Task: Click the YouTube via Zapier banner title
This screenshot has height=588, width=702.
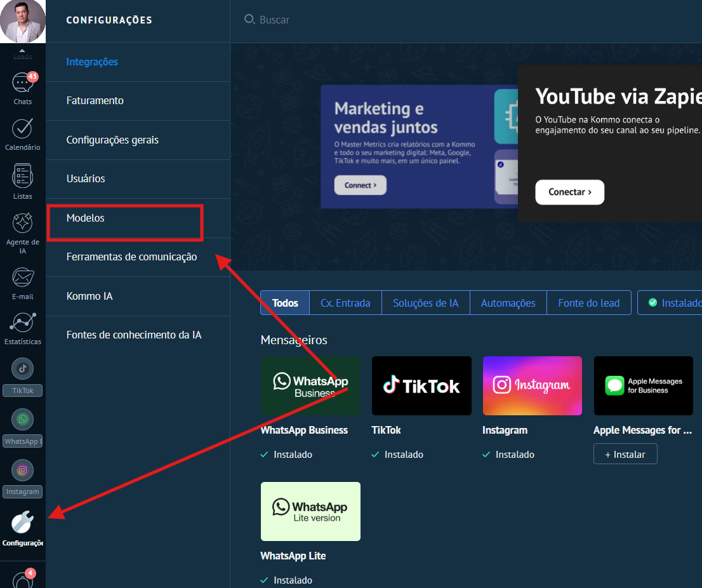Action: coord(619,97)
